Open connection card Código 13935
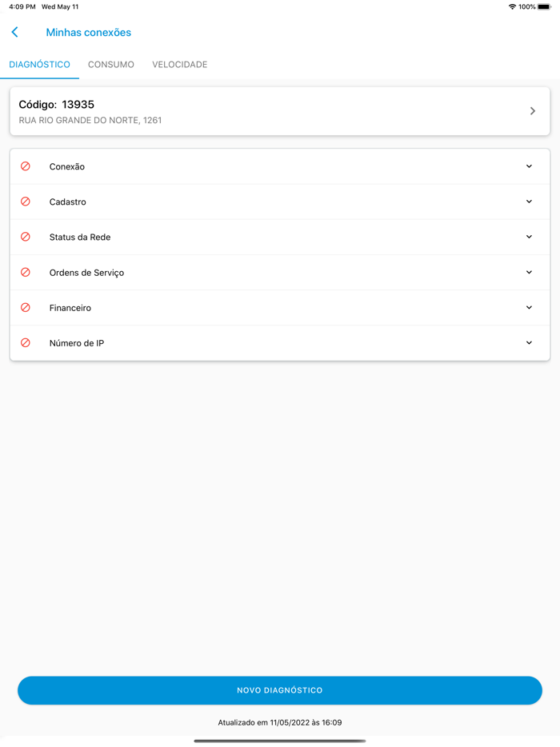Screen dimensions: 560x747 [x=280, y=111]
